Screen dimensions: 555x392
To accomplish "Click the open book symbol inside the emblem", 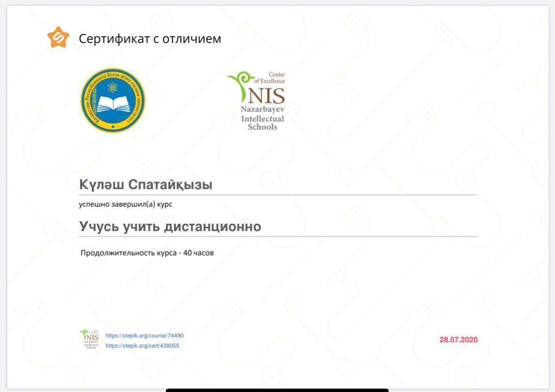I will [112, 105].
